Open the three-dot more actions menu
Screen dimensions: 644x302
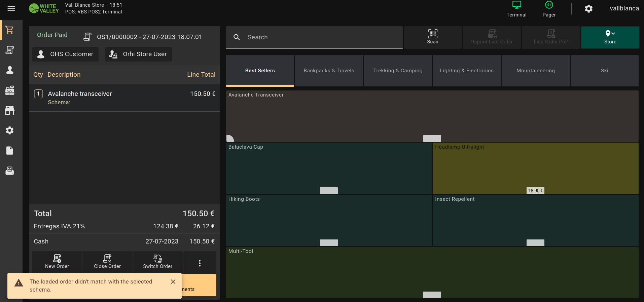200,263
